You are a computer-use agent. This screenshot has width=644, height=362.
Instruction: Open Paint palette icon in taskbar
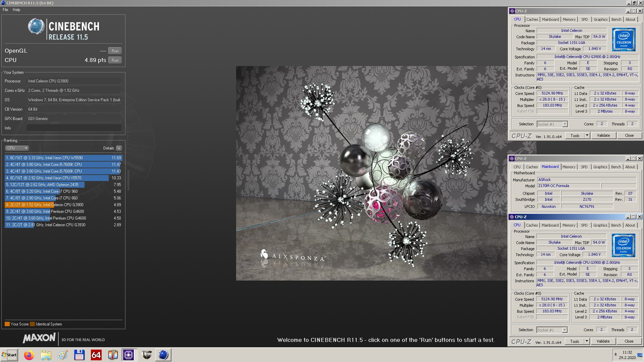tap(62, 355)
